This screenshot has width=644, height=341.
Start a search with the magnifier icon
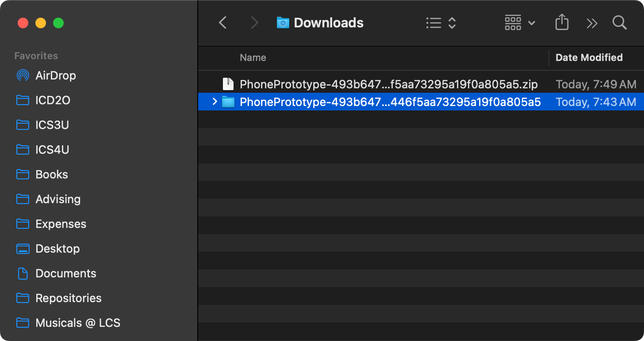pyautogui.click(x=619, y=23)
